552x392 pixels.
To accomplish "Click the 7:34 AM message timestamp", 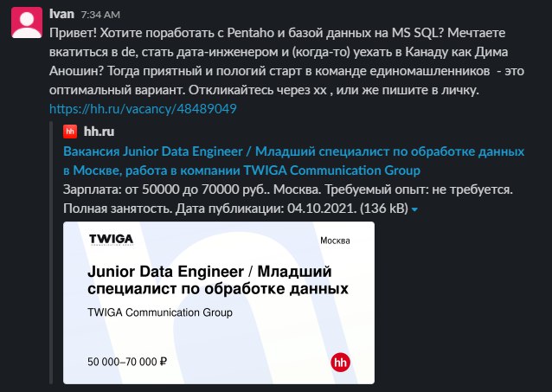I will 99,16.
